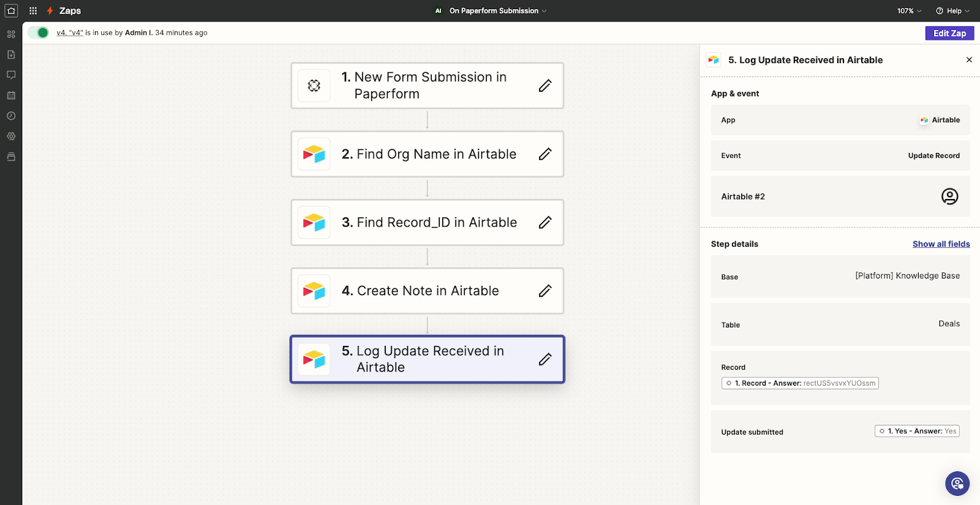
Task: Click the Table Deals field
Action: [x=840, y=324]
